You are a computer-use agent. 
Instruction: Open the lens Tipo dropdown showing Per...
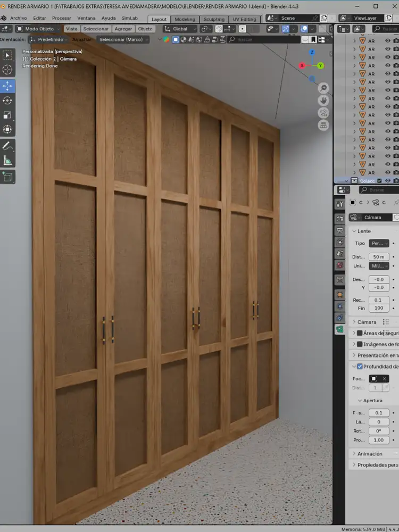(x=379, y=243)
